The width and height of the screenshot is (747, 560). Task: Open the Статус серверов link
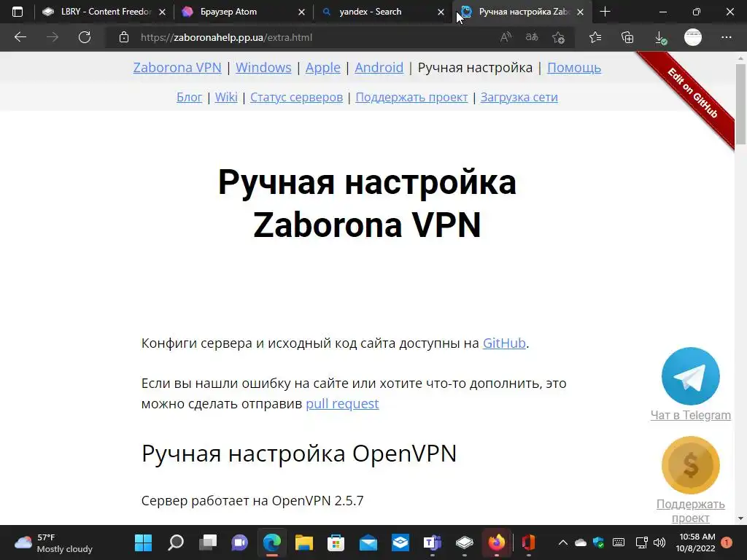pyautogui.click(x=296, y=97)
